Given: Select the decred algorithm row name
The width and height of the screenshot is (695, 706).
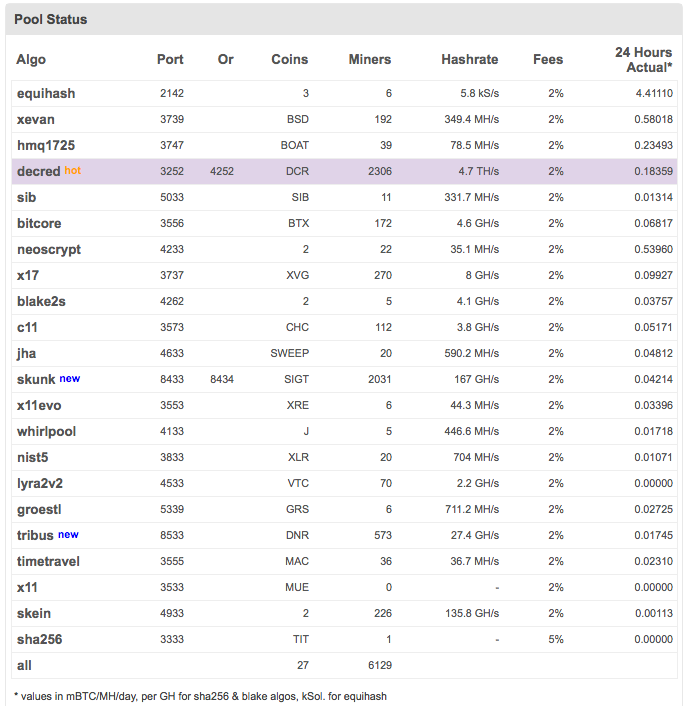Looking at the screenshot, I should click(38, 171).
